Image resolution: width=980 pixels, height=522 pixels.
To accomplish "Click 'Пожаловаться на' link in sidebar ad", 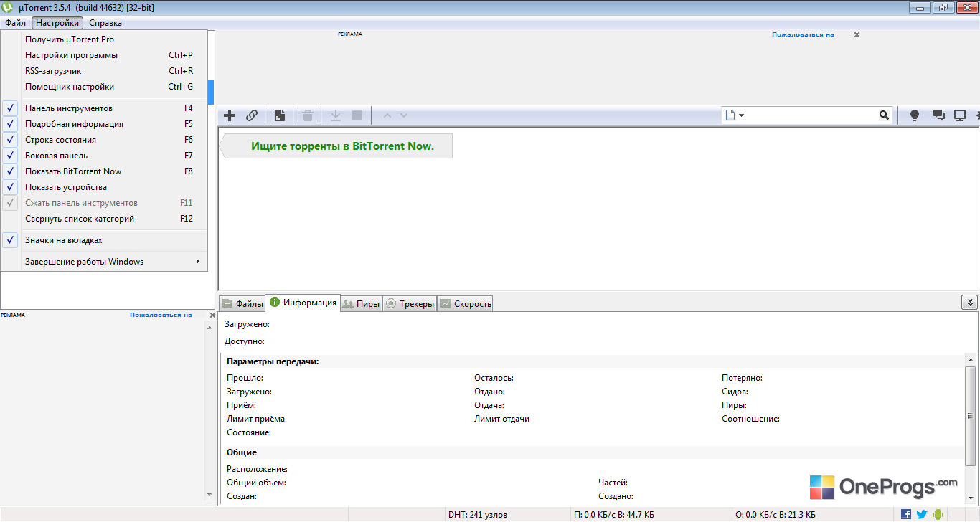I will 161,315.
